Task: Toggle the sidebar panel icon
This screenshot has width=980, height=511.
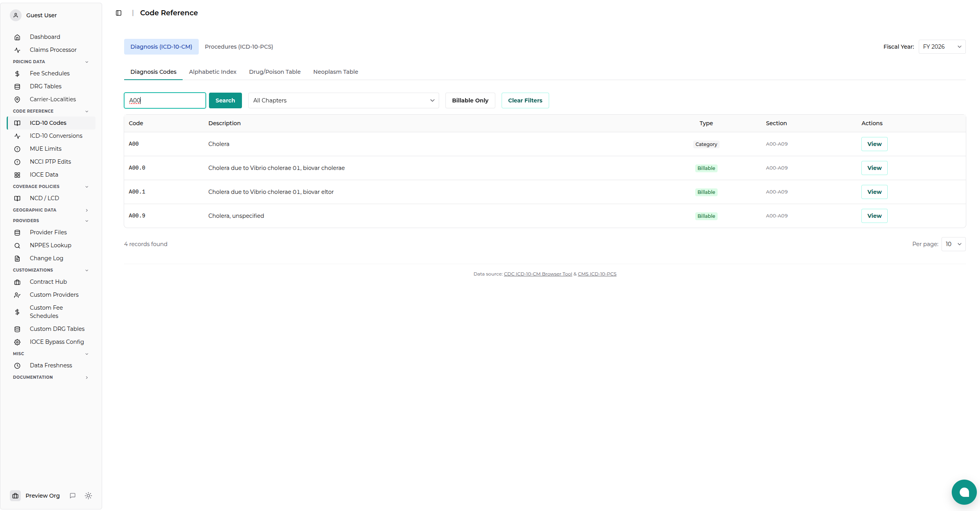Action: (119, 13)
